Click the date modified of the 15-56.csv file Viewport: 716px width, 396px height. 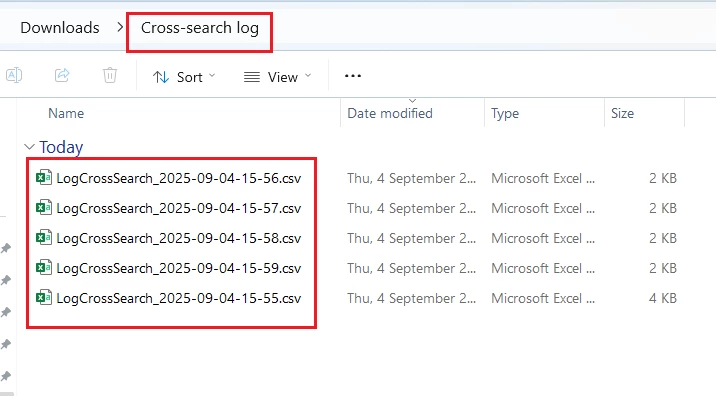(411, 178)
